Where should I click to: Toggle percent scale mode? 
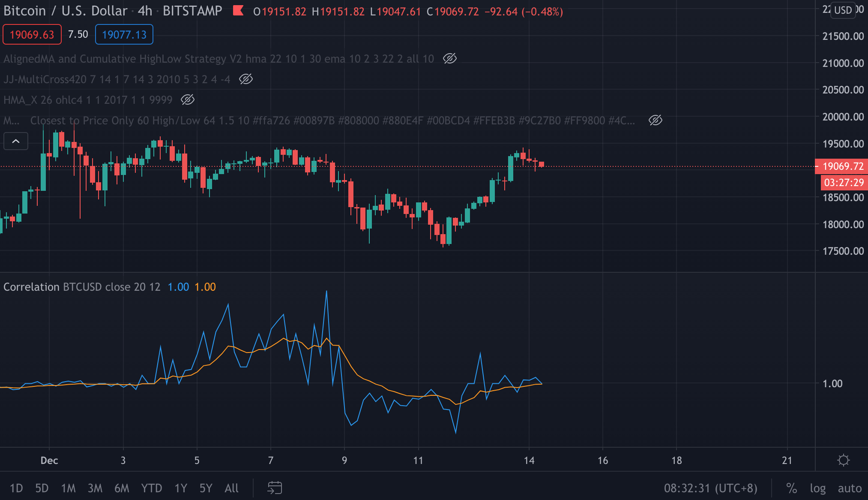pyautogui.click(x=791, y=488)
